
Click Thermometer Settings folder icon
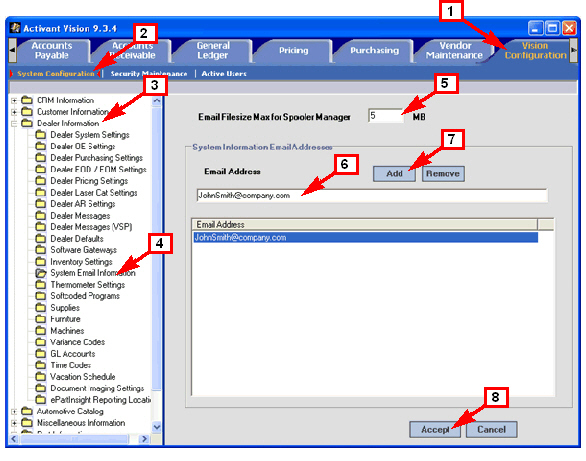click(x=41, y=285)
